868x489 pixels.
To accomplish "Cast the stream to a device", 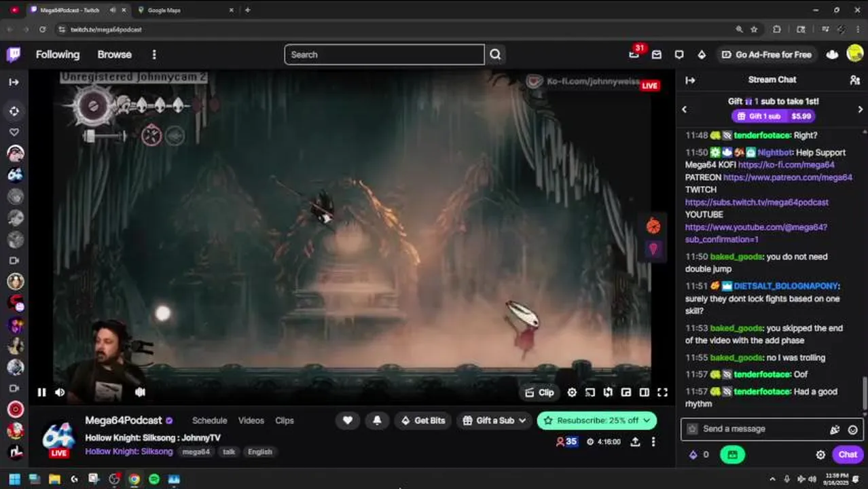I will pyautogui.click(x=590, y=393).
